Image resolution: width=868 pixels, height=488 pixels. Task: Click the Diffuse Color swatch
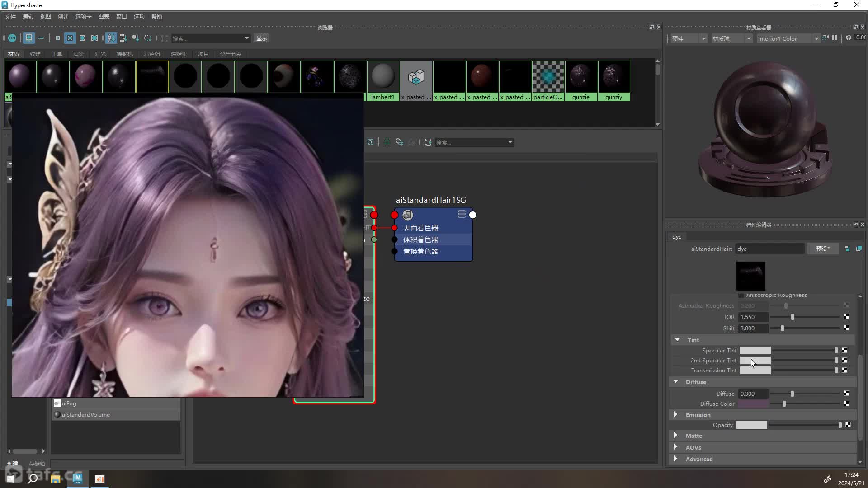[x=753, y=404]
